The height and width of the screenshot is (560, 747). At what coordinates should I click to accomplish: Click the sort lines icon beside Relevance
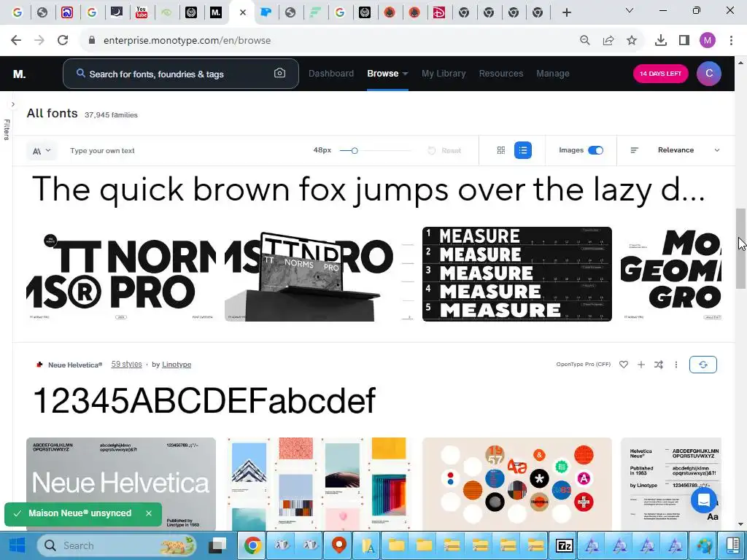tap(634, 150)
